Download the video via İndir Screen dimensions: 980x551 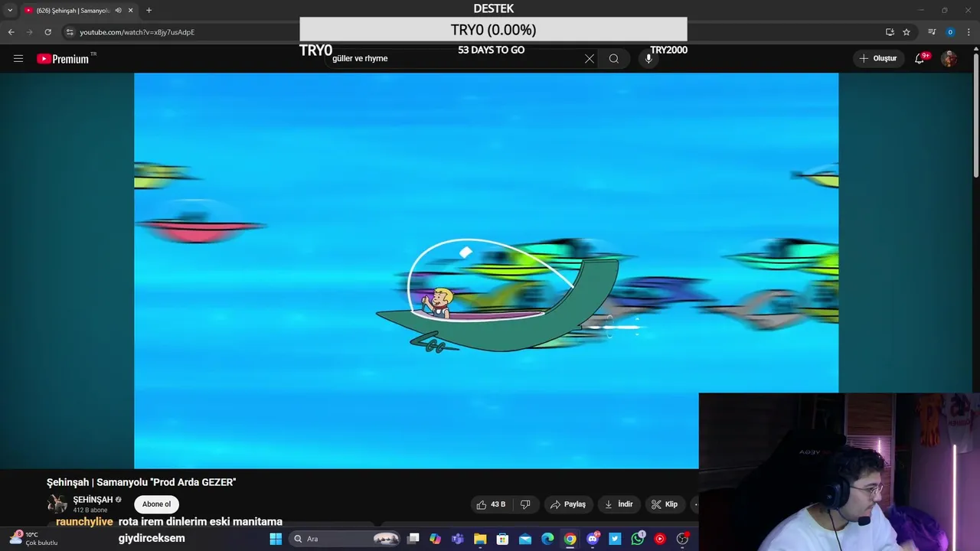[619, 504]
